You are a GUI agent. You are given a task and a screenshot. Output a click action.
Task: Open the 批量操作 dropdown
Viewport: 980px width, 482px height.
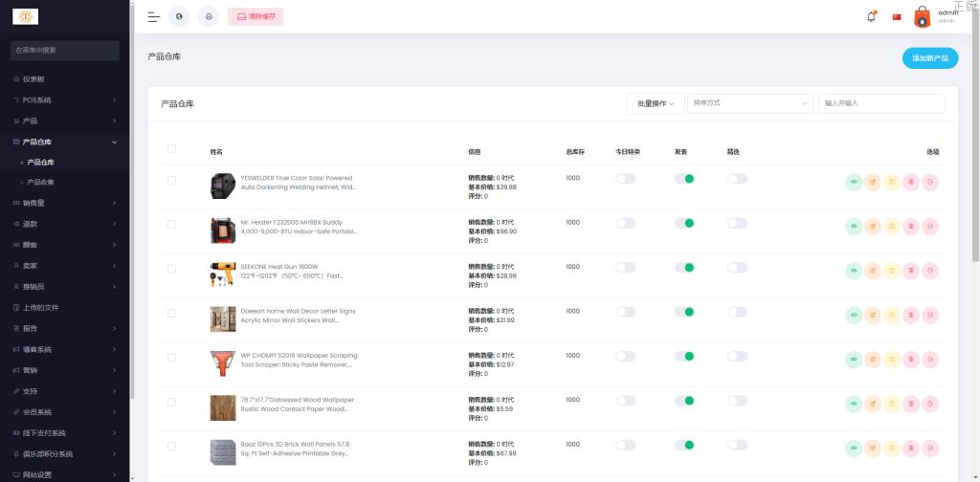pyautogui.click(x=655, y=103)
